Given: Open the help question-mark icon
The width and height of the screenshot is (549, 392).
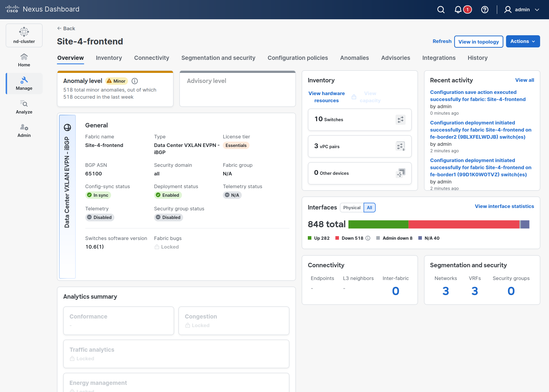Looking at the screenshot, I should click(485, 9).
